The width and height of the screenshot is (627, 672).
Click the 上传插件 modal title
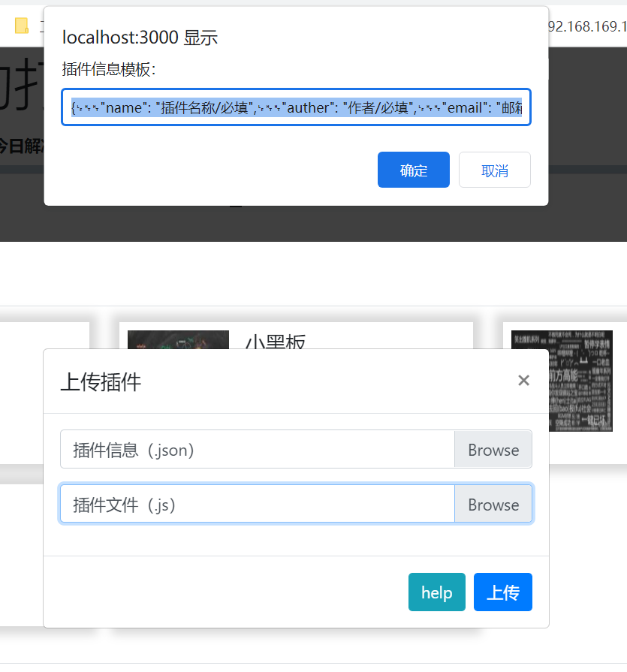coord(101,381)
